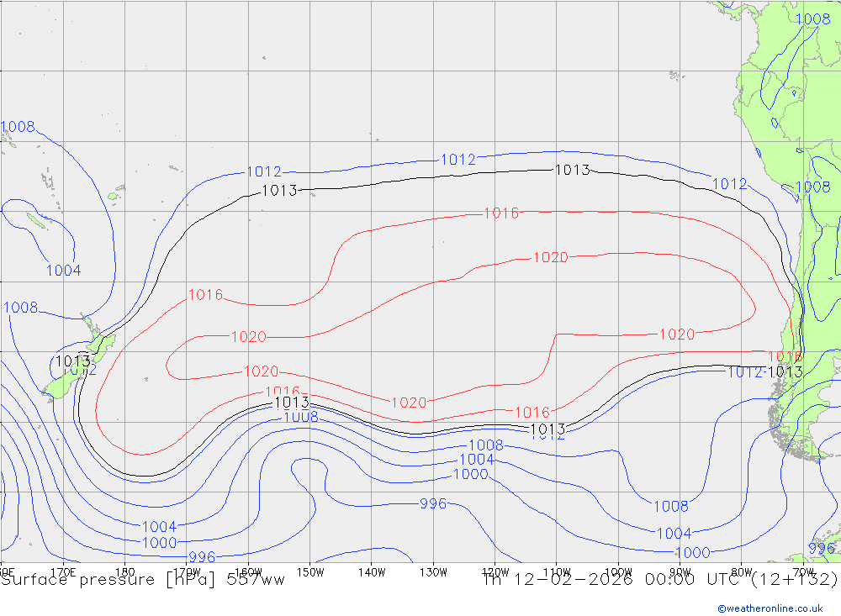Click the blue 1012 label beside the 1013 near Chile
The height and width of the screenshot is (616, 841).
coord(745,372)
